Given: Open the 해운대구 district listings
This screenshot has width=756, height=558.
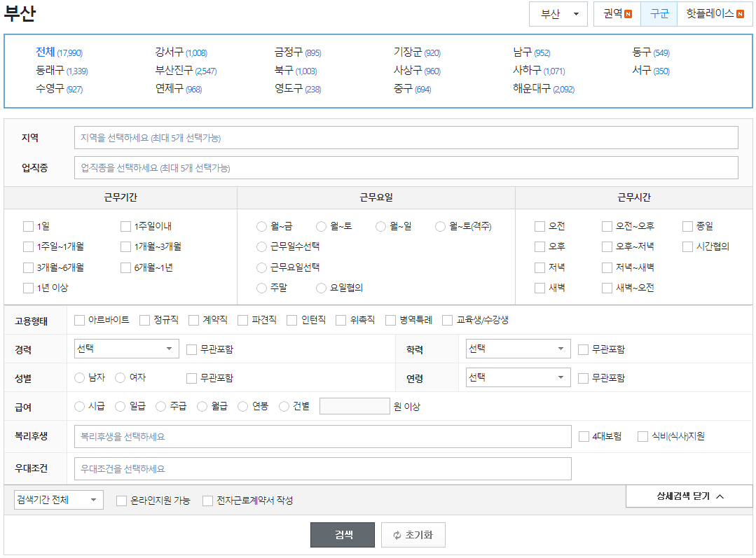Looking at the screenshot, I should 532,89.
